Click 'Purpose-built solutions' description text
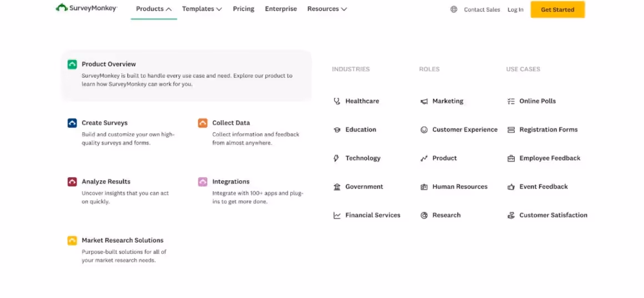 pyautogui.click(x=124, y=256)
